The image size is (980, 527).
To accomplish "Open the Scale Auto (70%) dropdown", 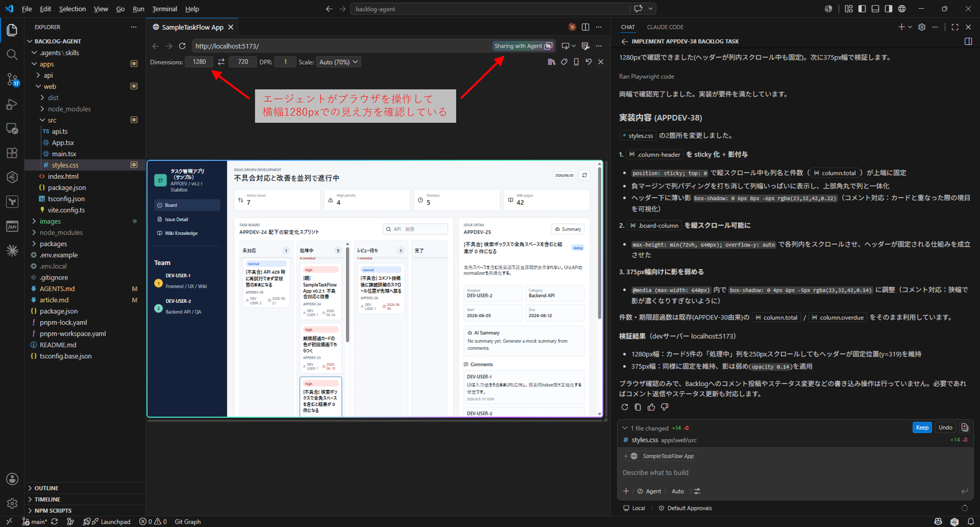I will point(339,62).
